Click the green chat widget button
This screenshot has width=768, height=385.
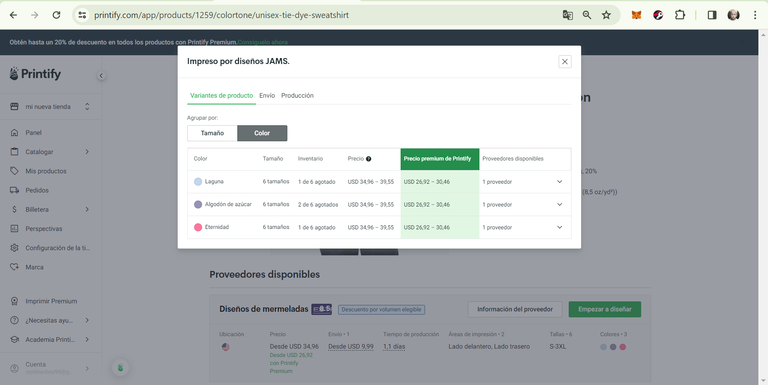click(x=120, y=367)
